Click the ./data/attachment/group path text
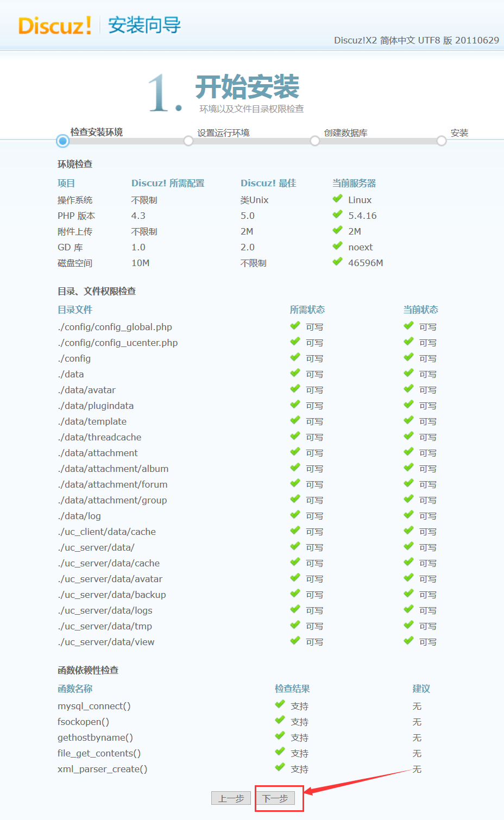Screen dimensions: 504x820 pyautogui.click(x=112, y=500)
